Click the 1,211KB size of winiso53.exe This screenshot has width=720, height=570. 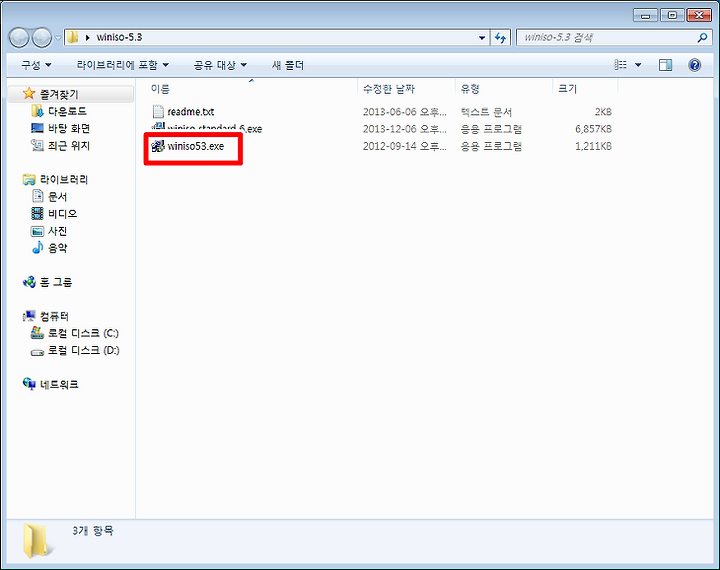[x=593, y=146]
